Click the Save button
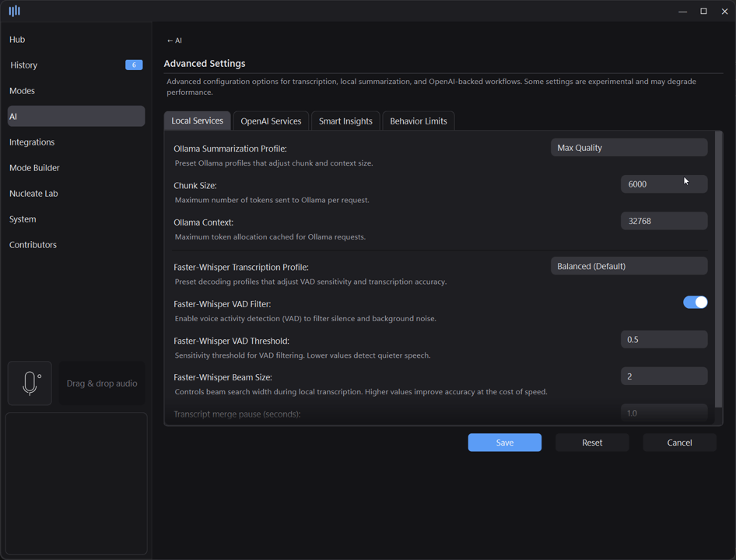This screenshot has height=560, width=736. pyautogui.click(x=505, y=443)
